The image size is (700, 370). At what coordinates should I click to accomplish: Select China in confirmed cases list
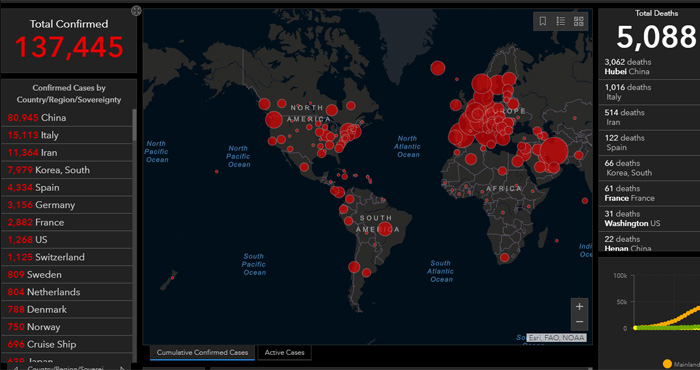click(x=67, y=118)
